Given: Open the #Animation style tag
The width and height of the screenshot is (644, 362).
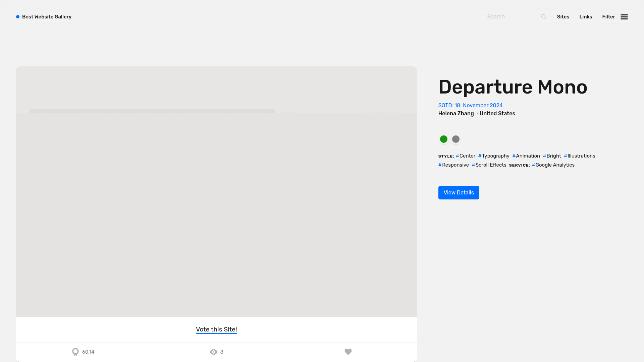Looking at the screenshot, I should (526, 156).
